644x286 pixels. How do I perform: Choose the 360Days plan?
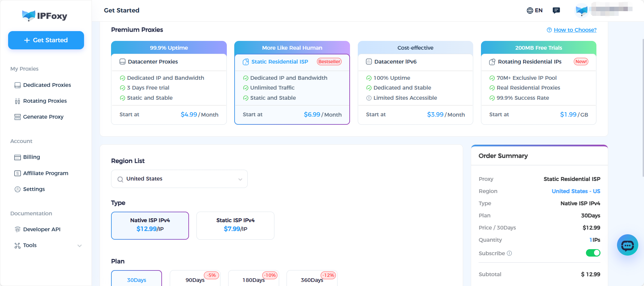pos(312,278)
